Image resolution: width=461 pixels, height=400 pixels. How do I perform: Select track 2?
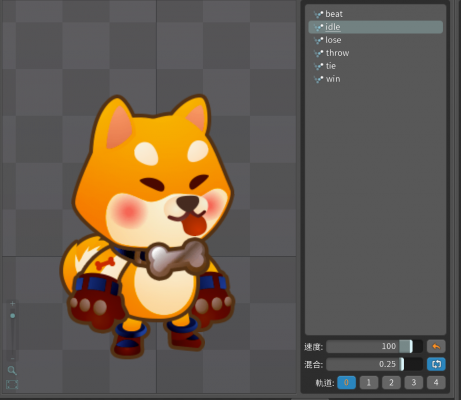[x=391, y=382]
